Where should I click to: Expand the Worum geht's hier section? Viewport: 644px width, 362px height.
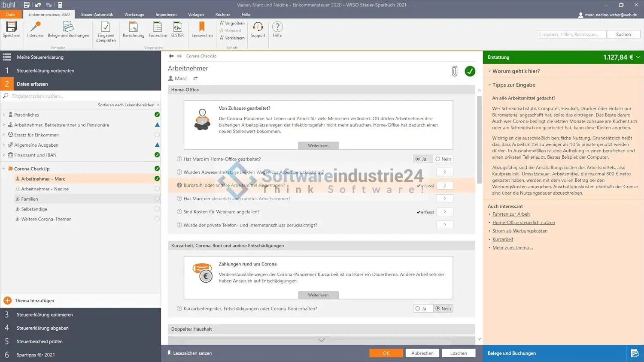516,71
